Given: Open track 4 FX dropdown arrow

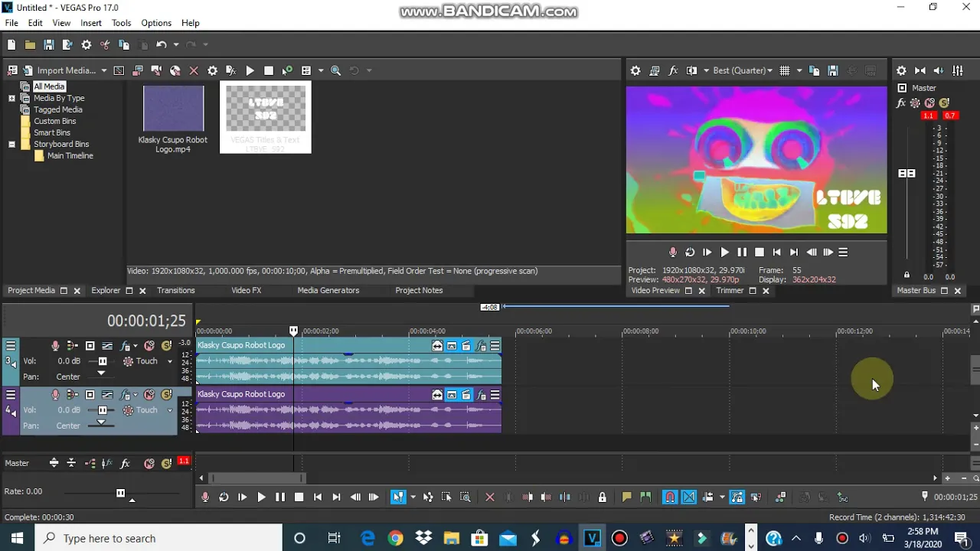Looking at the screenshot, I should (x=136, y=395).
